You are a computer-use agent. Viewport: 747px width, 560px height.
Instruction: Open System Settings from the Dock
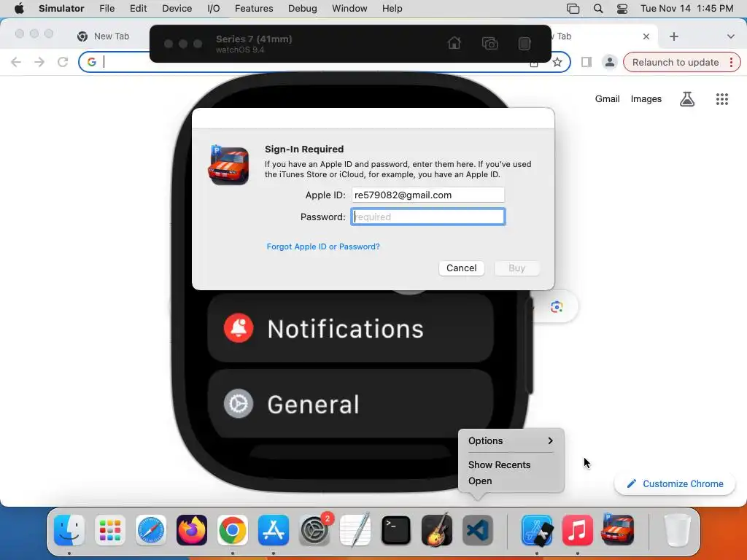click(314, 530)
